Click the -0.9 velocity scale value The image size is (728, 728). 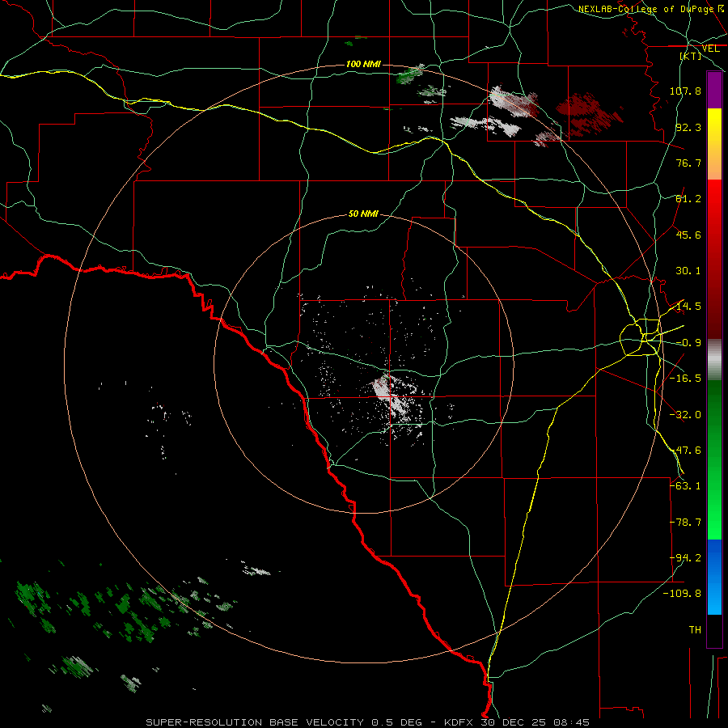688,343
